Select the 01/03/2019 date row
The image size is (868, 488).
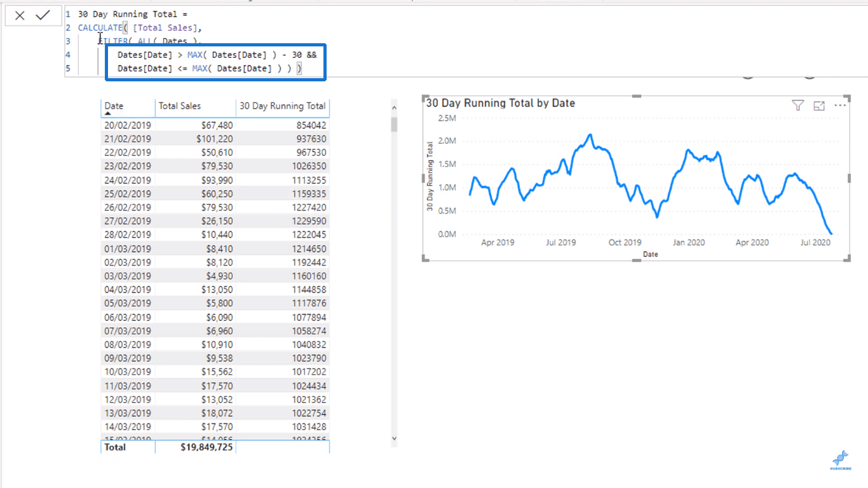(215, 248)
